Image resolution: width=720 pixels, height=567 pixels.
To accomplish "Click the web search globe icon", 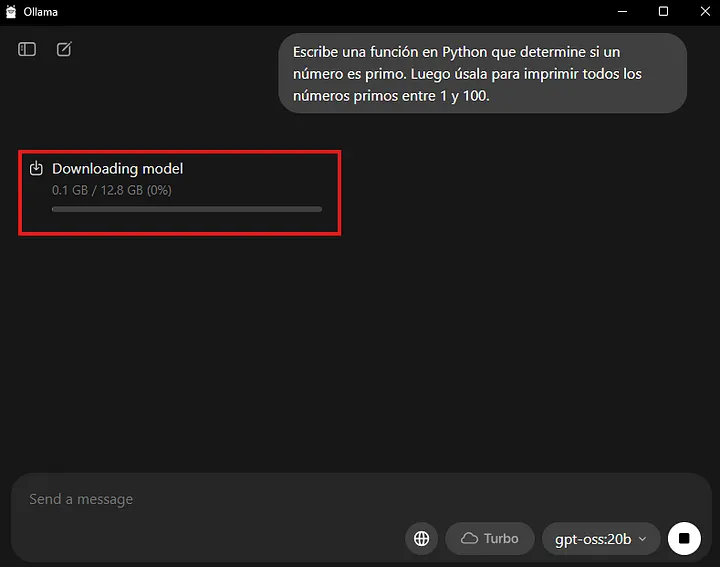I will pos(422,538).
